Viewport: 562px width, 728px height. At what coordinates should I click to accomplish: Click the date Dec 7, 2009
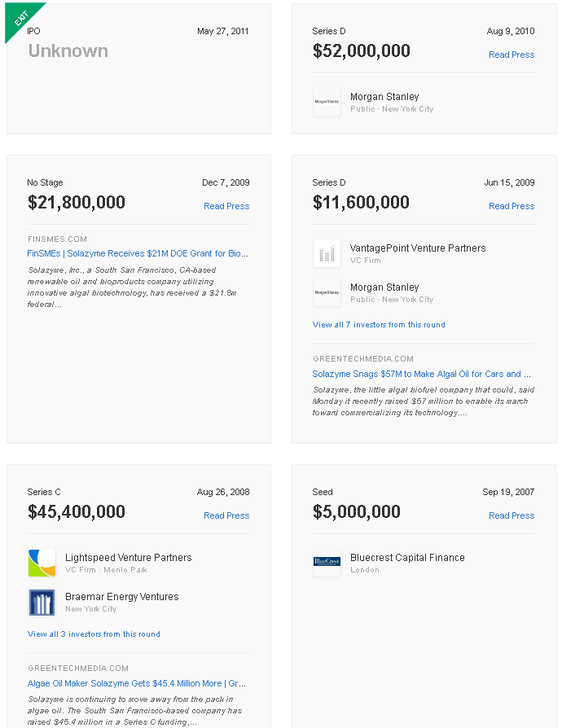[x=226, y=182]
